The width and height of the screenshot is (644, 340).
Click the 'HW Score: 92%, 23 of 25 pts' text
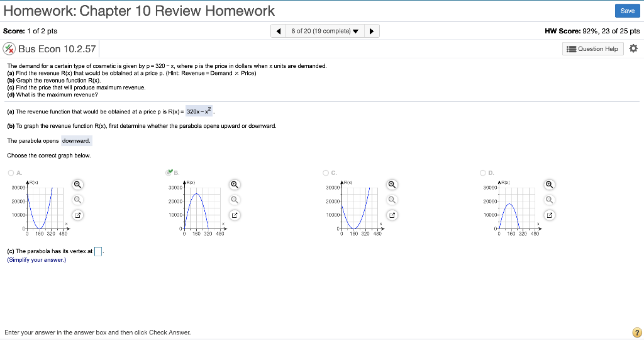[x=592, y=31]
